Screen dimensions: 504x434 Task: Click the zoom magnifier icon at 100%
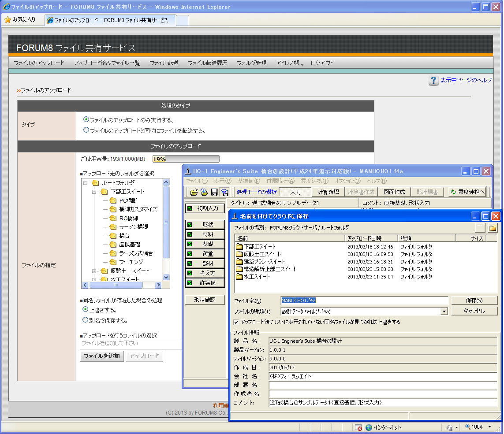tap(468, 427)
